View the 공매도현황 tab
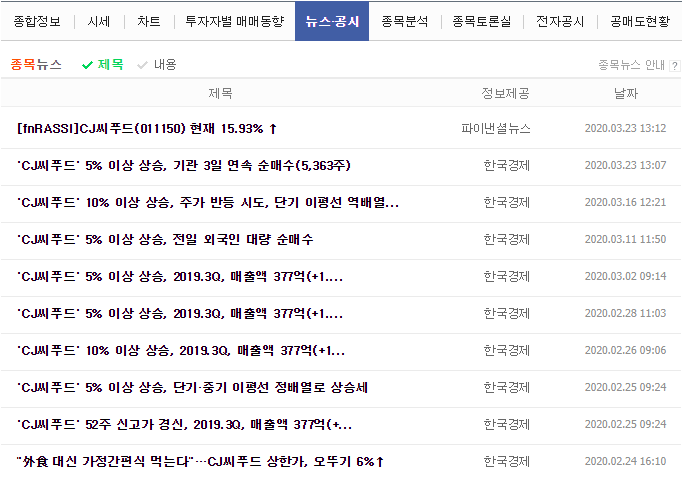Image resolution: width=683 pixels, height=489 pixels. (640, 21)
